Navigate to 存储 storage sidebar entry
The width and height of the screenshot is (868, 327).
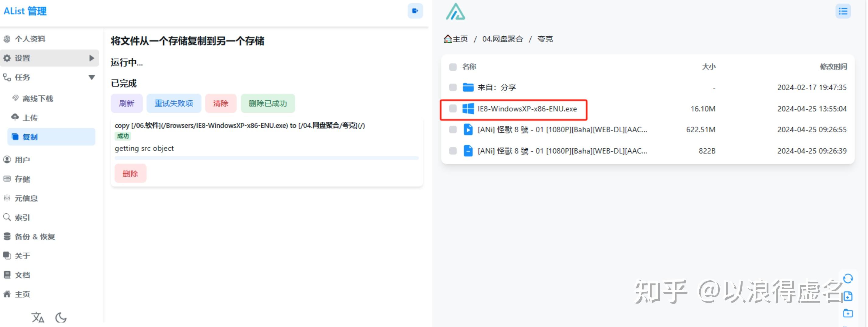tap(22, 179)
